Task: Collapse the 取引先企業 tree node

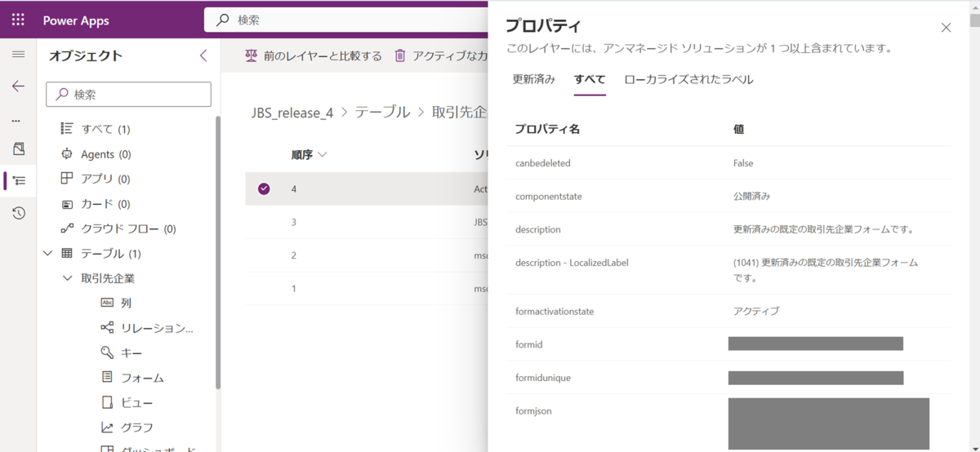Action: point(67,278)
